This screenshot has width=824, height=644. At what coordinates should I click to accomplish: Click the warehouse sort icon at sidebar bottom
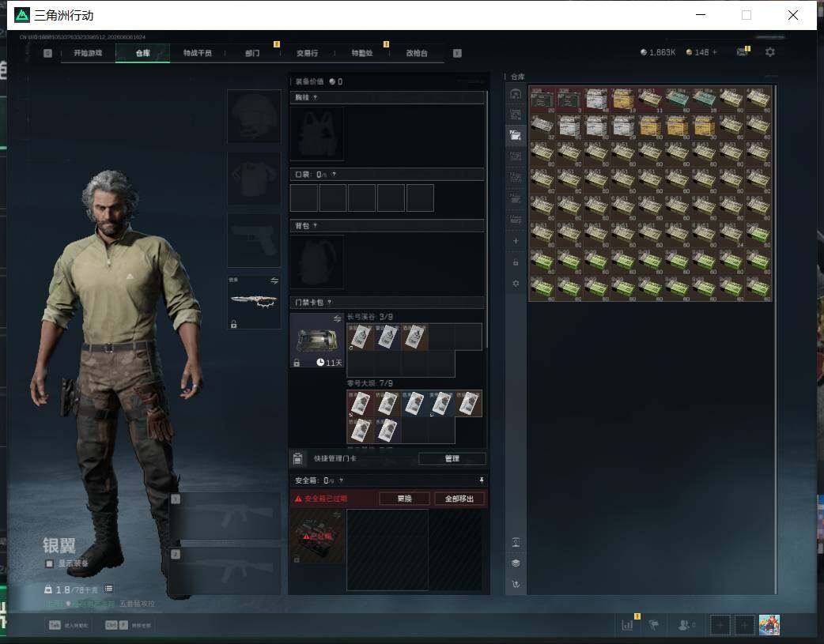(516, 585)
